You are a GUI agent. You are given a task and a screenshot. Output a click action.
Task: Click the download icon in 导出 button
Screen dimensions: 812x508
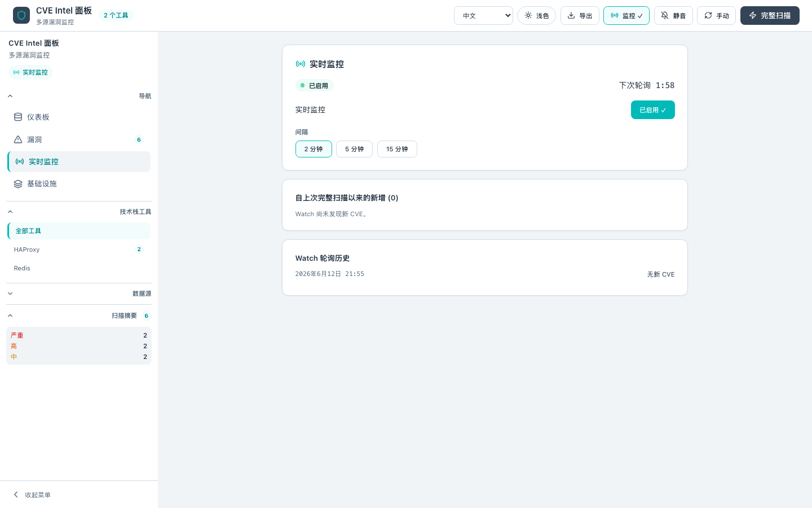pos(571,15)
